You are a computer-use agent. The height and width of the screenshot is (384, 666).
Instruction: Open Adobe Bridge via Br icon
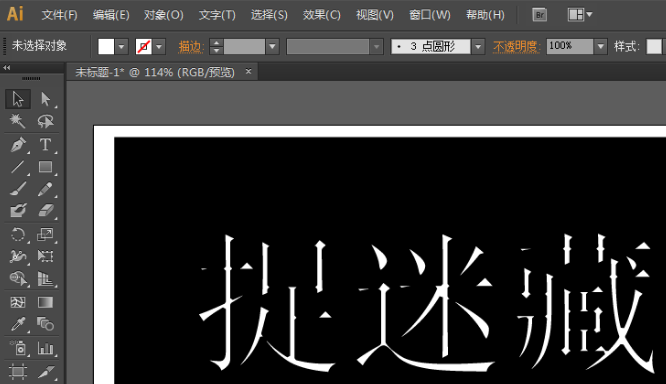tap(539, 15)
